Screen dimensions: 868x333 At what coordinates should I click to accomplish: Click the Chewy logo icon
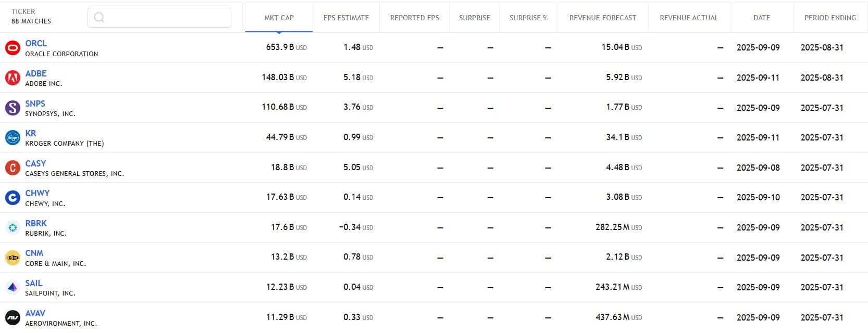click(x=13, y=198)
